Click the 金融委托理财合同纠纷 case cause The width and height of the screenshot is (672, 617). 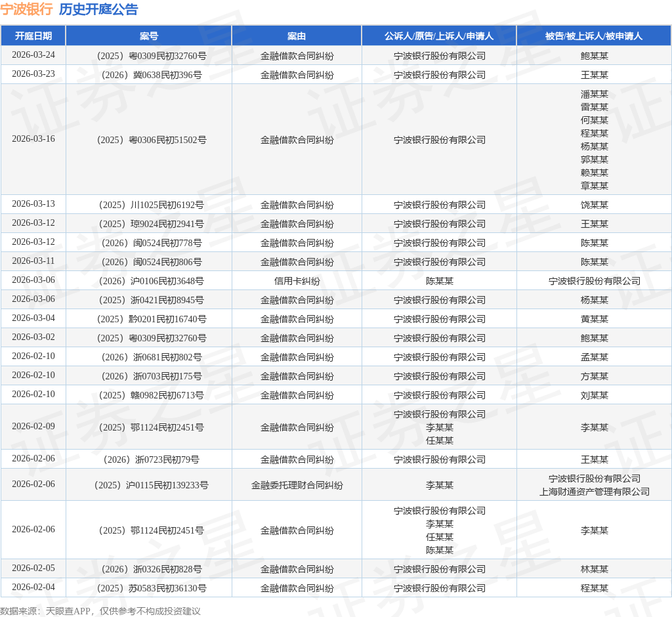(x=297, y=485)
